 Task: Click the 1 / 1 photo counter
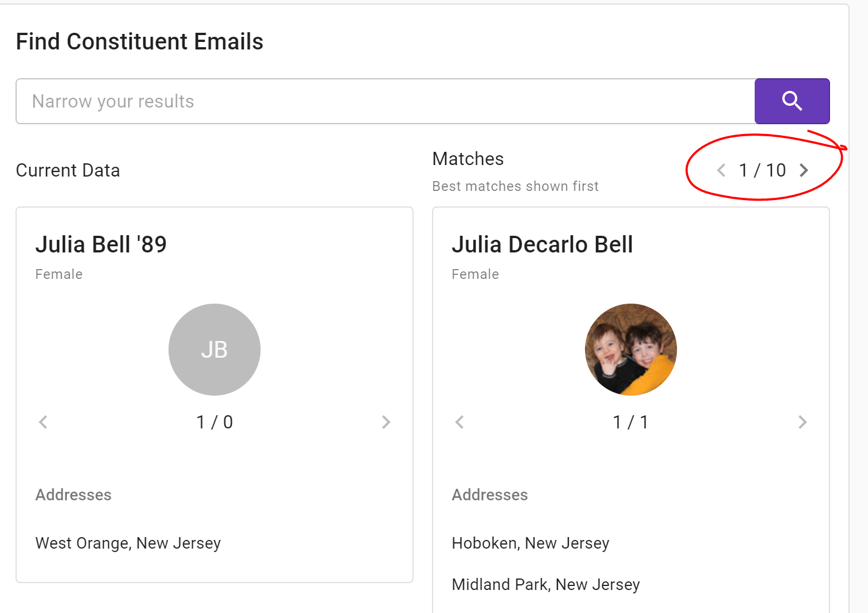(x=630, y=422)
